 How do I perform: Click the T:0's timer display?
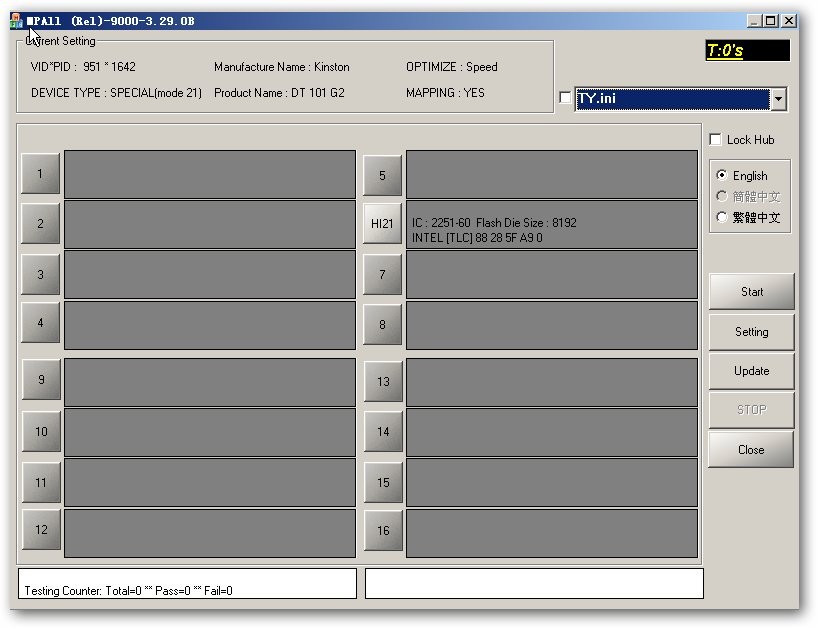746,51
